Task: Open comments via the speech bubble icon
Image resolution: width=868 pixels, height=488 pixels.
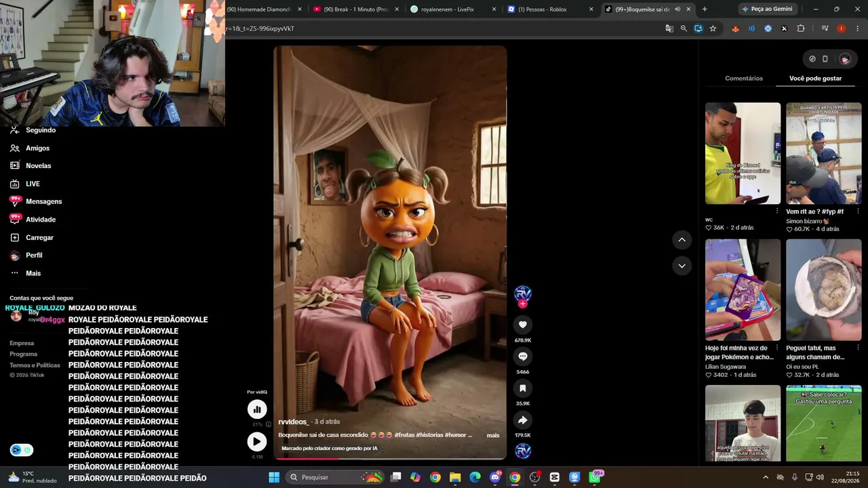Action: tap(523, 357)
